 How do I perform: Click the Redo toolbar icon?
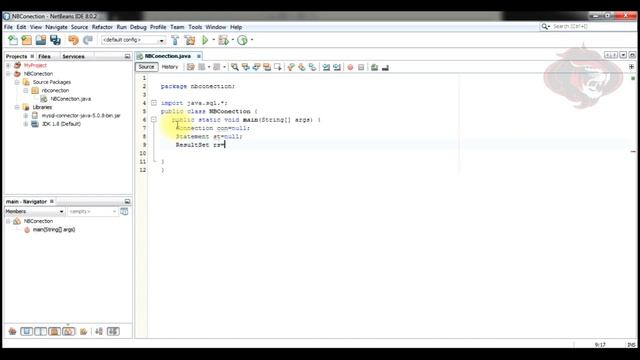click(88, 40)
